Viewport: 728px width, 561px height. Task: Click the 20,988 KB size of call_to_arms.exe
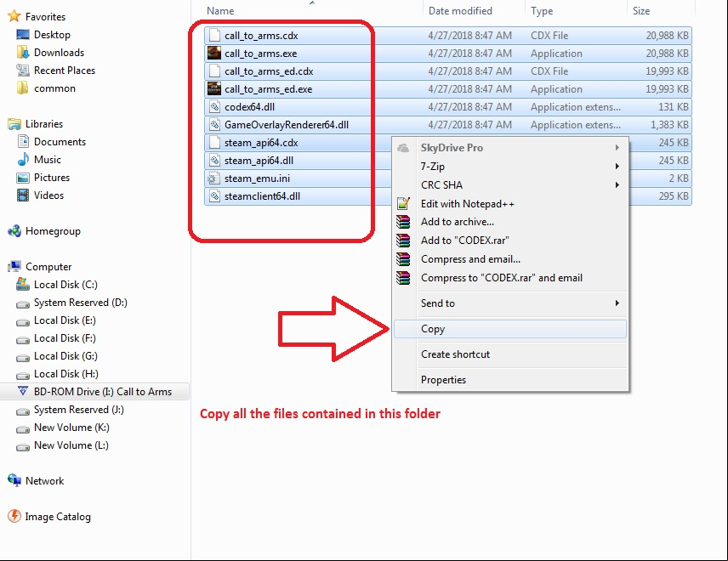[667, 54]
